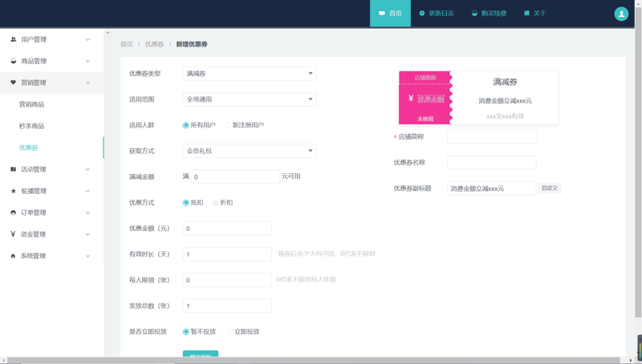642x364 pixels.
Task: Open 首页 top navigation tab
Action: point(390,14)
